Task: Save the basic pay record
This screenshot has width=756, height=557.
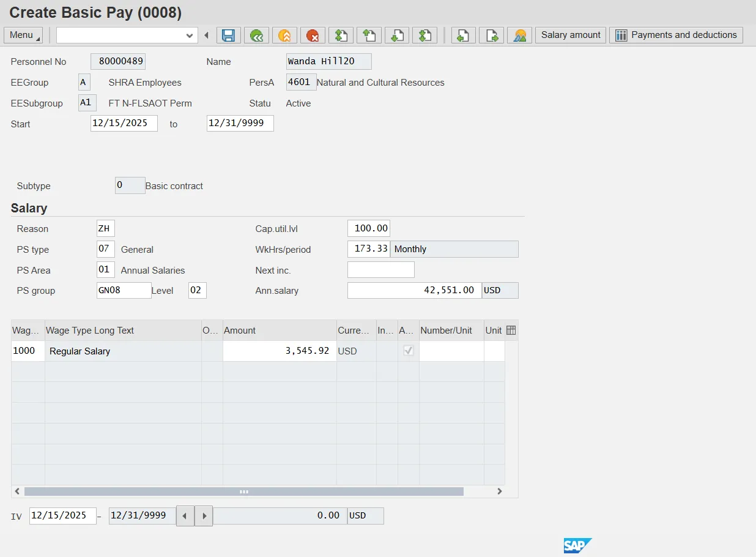Action: coord(228,35)
